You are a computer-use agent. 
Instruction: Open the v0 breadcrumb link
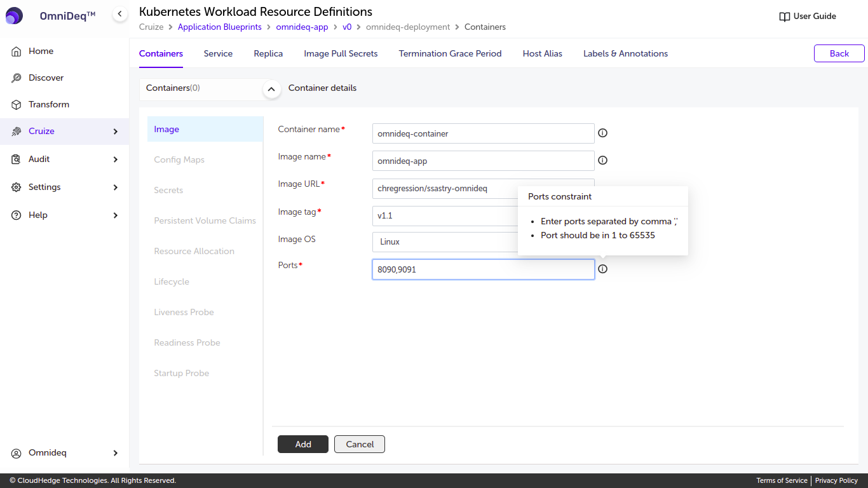click(x=347, y=27)
